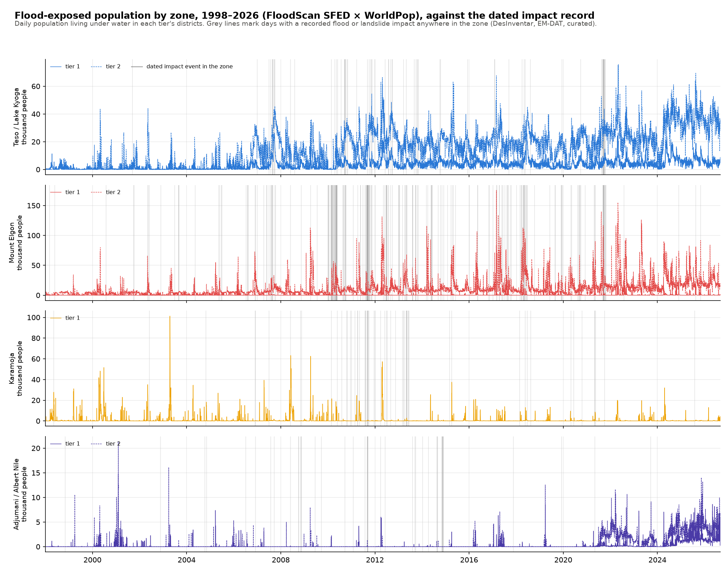Viewport: 728px width, 572px height.
Task: Click y-tick "150" in Mount Elgon panel
Action: [x=34, y=206]
